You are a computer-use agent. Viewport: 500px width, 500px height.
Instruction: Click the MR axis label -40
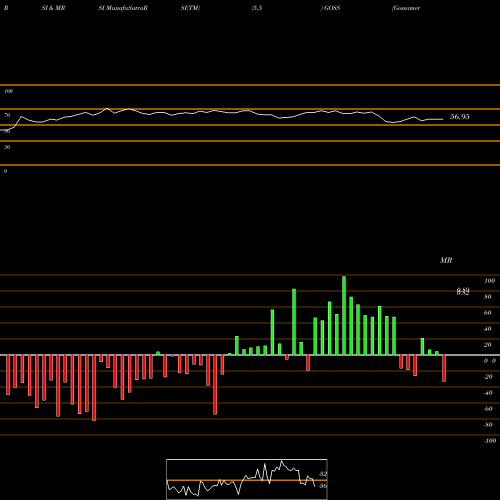pos(488,393)
